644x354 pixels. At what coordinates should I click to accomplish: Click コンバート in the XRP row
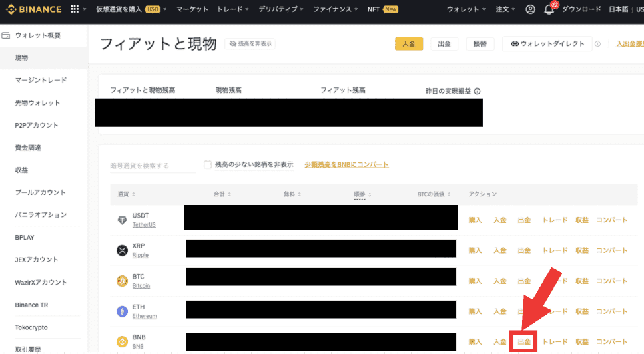pos(611,250)
